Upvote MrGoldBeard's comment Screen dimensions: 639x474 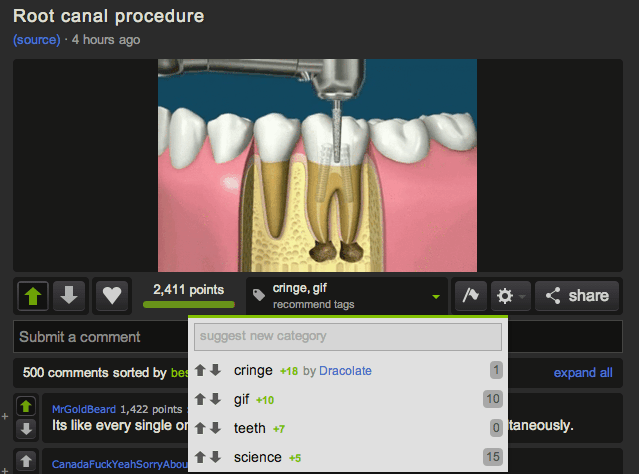[26, 406]
